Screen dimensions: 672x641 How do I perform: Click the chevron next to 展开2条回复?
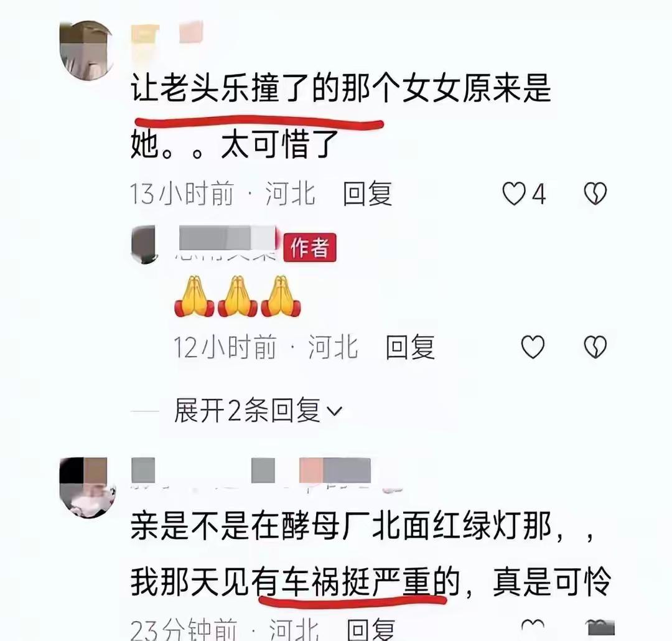tap(335, 411)
